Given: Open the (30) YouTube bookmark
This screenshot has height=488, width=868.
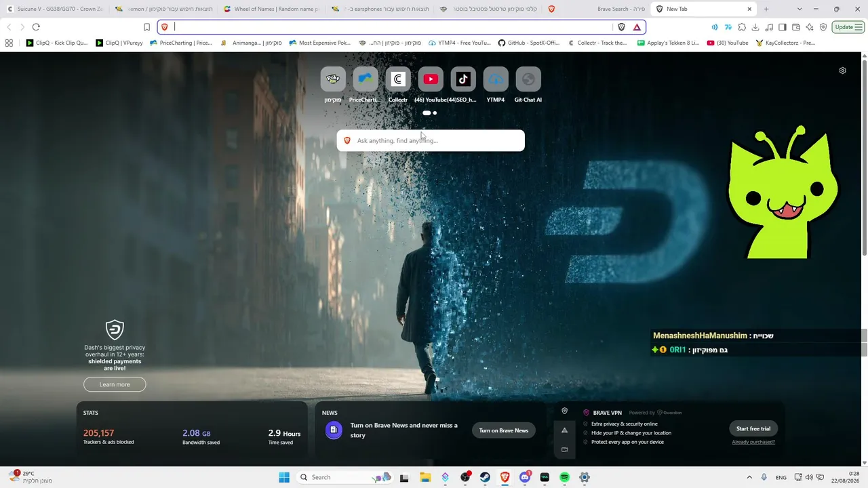Looking at the screenshot, I should 728,43.
